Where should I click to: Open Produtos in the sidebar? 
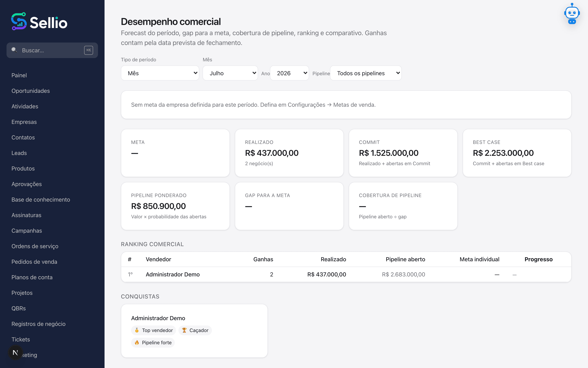tap(23, 168)
